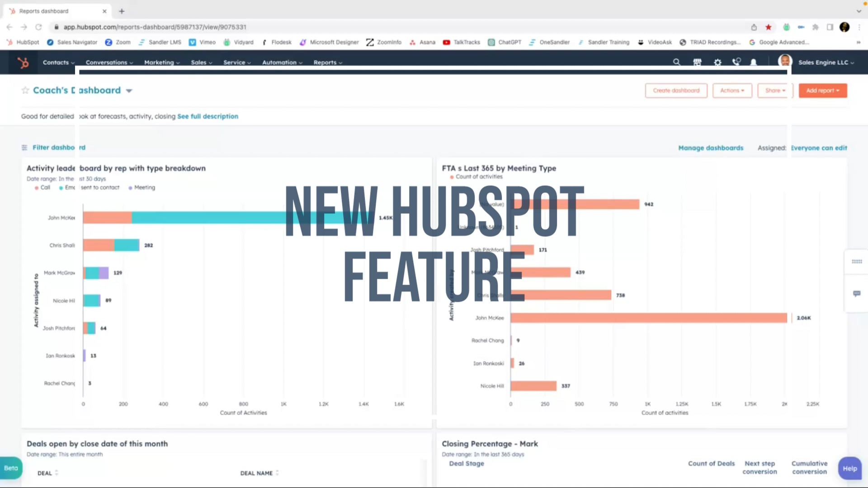
Task: Open the search magnifier in HubSpot navbar
Action: tap(676, 62)
